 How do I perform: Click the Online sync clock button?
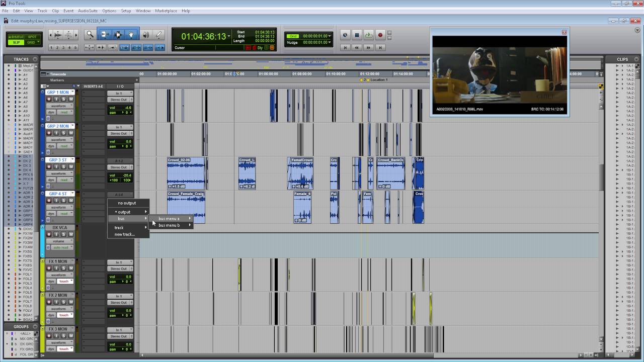click(x=345, y=35)
